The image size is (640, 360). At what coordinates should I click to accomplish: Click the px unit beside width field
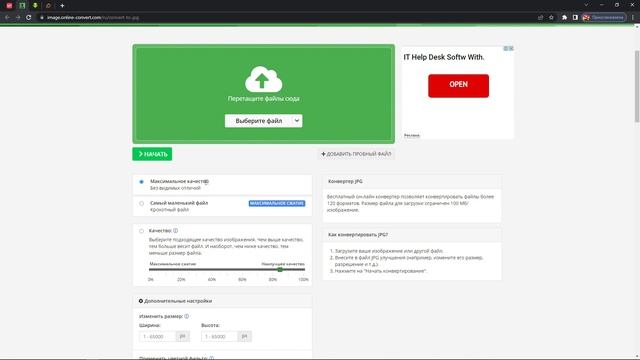(x=182, y=336)
